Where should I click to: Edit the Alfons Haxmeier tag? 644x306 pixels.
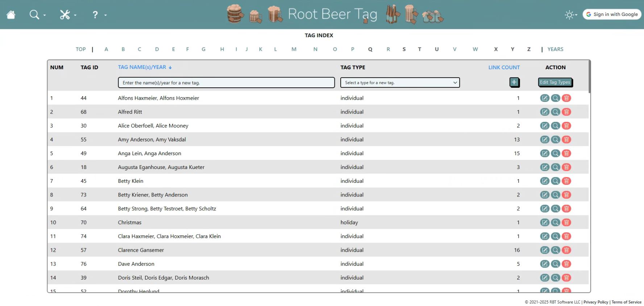(544, 98)
